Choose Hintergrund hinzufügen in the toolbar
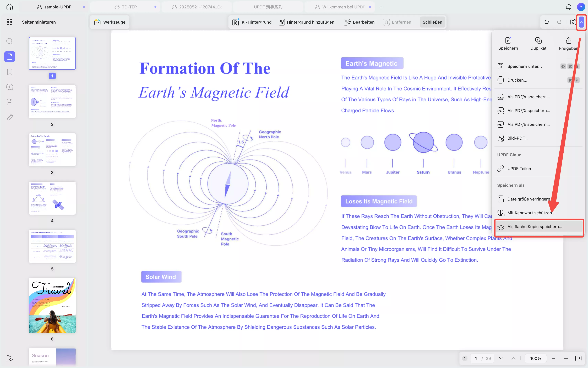588x368 pixels. click(306, 22)
